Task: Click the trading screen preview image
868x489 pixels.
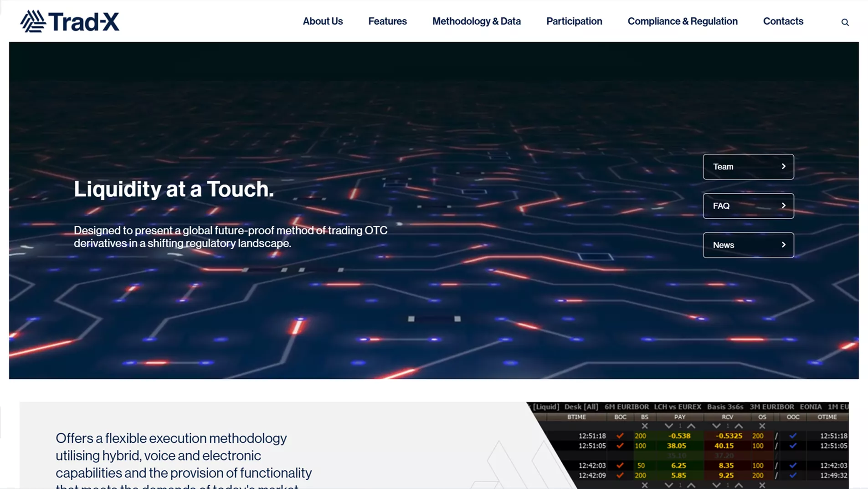Action: tap(688, 445)
